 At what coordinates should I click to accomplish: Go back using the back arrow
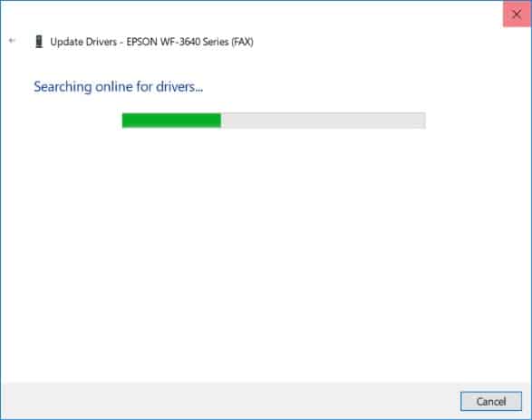point(12,41)
